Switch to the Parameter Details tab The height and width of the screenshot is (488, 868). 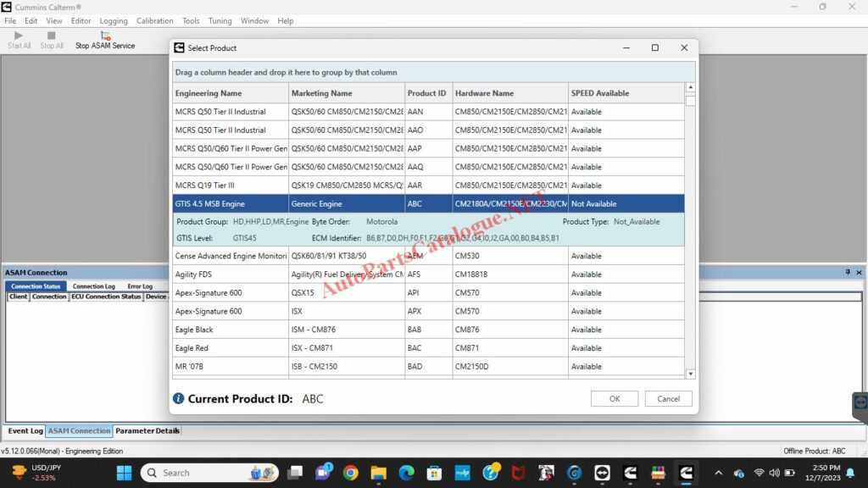pos(145,430)
